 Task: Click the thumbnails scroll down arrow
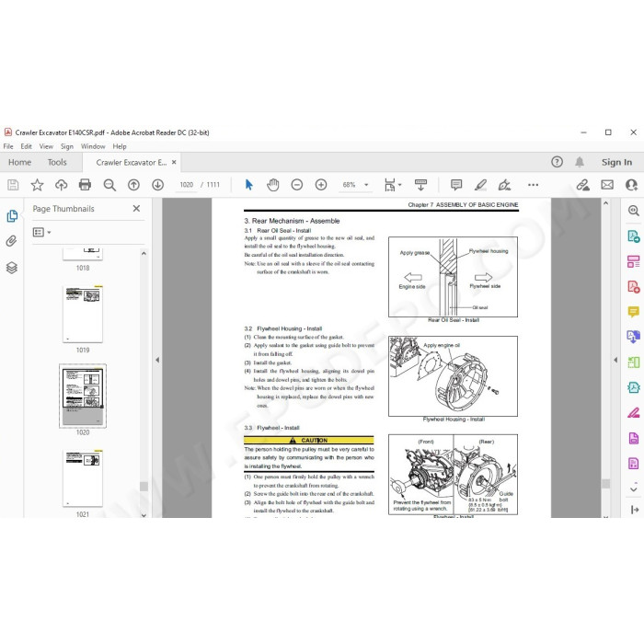coord(144,515)
